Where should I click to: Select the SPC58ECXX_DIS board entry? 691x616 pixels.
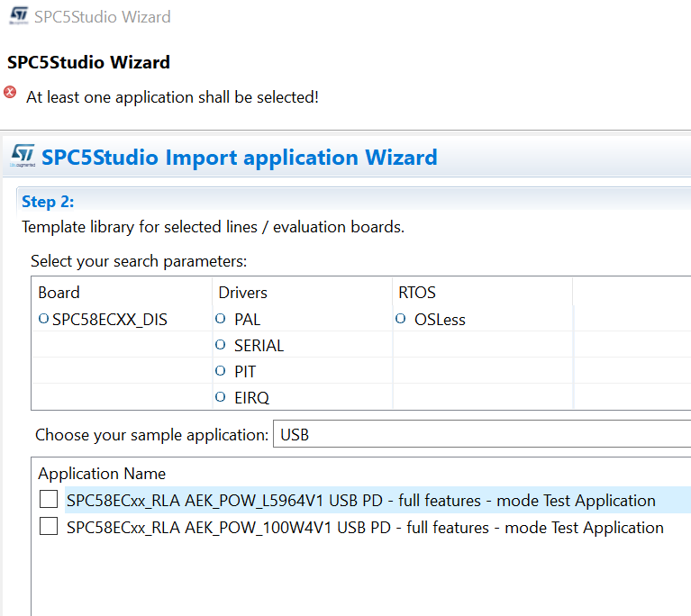[110, 320]
